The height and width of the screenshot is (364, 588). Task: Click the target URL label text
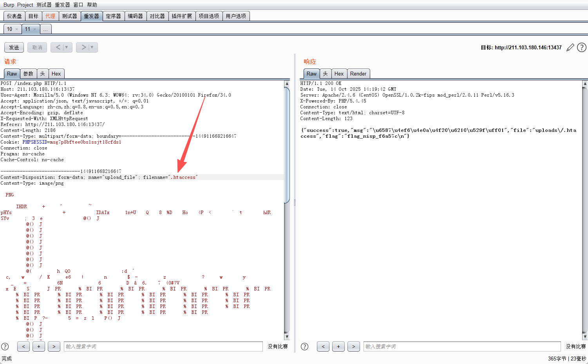[521, 47]
